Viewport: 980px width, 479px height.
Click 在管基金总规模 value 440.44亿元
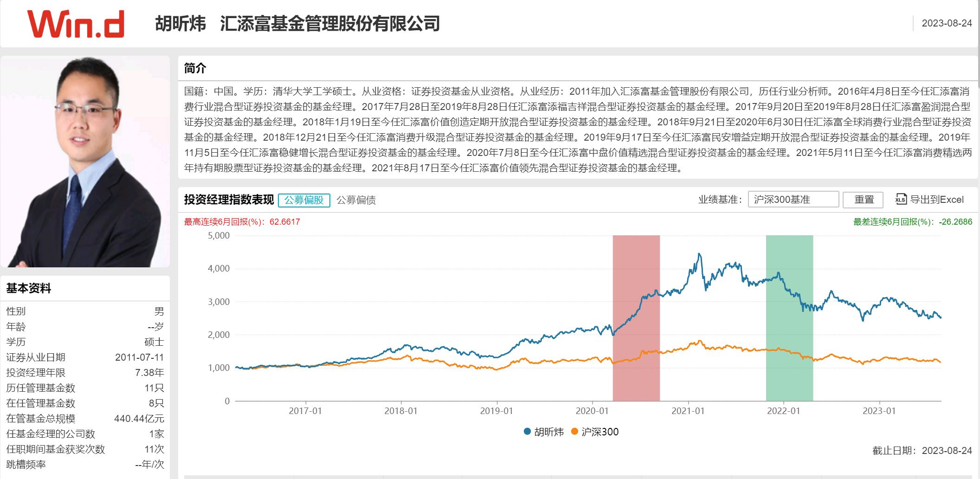(139, 419)
